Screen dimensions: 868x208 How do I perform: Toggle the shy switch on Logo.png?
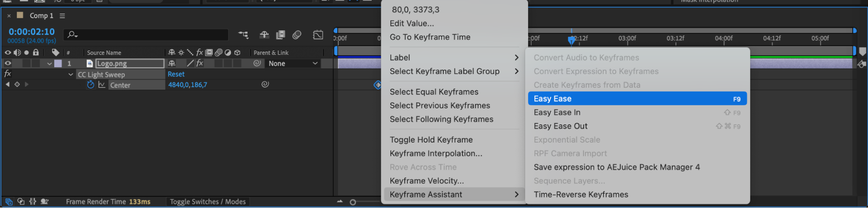172,63
